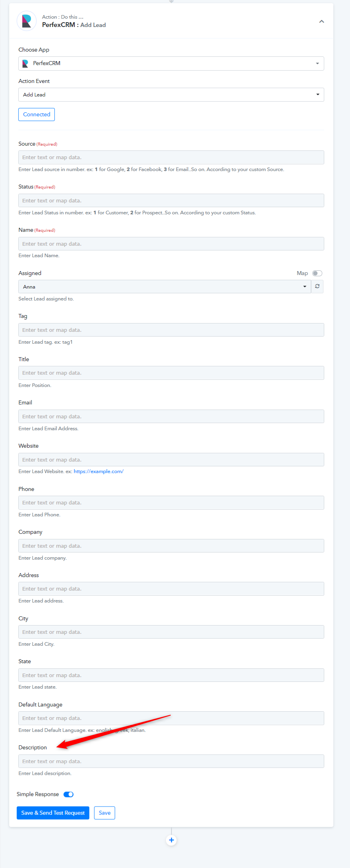Click the PerfexCRM logo in the action header
This screenshot has width=350, height=868.
coord(27,21)
